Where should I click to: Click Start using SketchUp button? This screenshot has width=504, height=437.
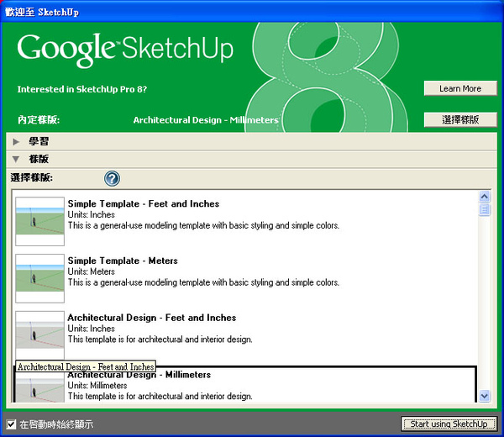click(x=449, y=424)
